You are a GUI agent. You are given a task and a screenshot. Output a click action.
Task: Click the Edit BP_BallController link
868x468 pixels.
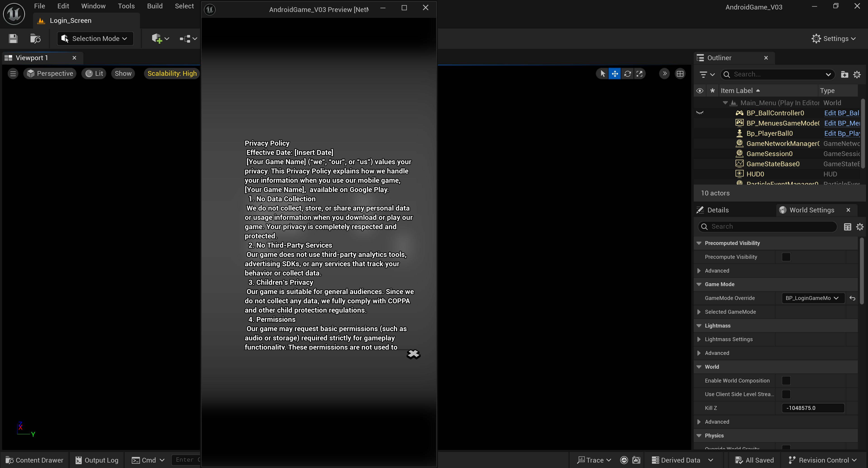point(841,113)
